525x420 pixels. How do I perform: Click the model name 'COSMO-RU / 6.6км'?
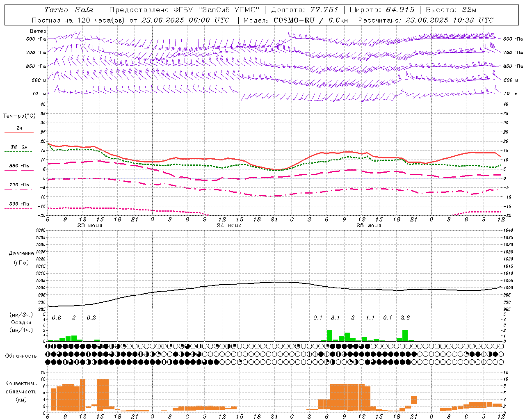(x=310, y=20)
